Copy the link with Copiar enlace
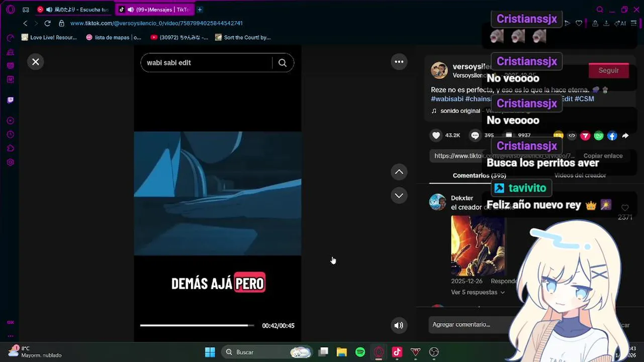Viewport: 644px width, 362px height. (x=603, y=156)
